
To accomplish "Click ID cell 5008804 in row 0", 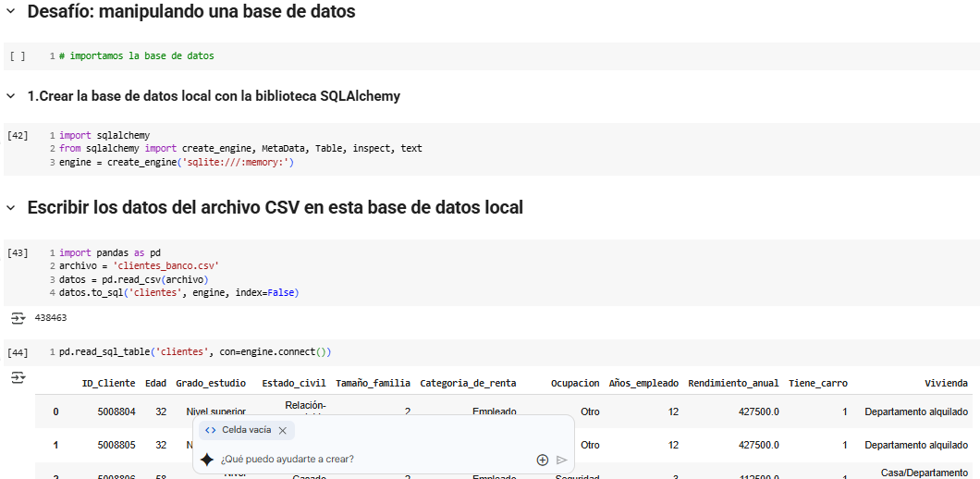I will pos(116,411).
